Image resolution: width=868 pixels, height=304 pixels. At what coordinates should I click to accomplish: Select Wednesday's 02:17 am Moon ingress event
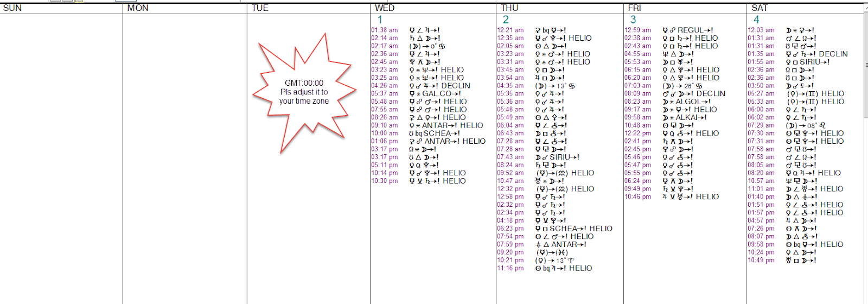pyautogui.click(x=408, y=46)
